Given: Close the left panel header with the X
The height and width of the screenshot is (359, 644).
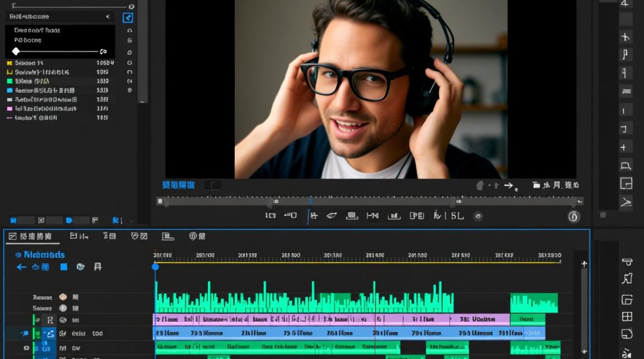Looking at the screenshot, I should (x=107, y=17).
